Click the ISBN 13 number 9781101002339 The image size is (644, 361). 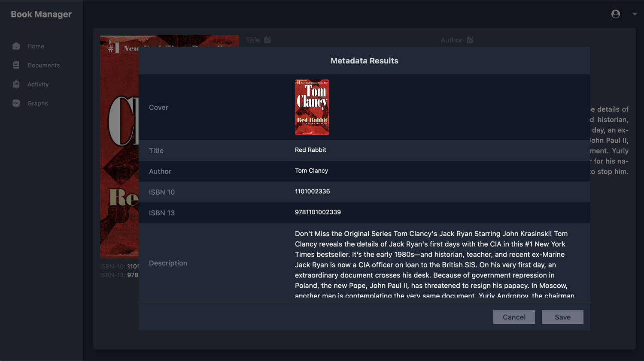pos(318,212)
